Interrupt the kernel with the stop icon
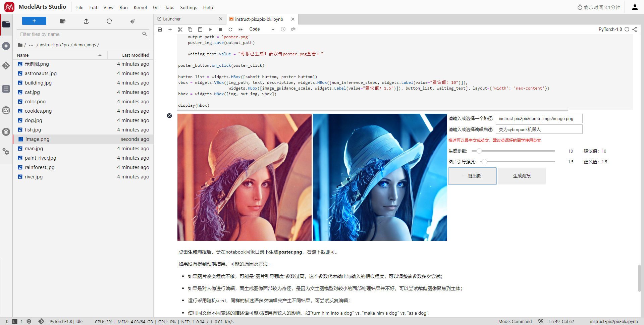 click(x=220, y=30)
